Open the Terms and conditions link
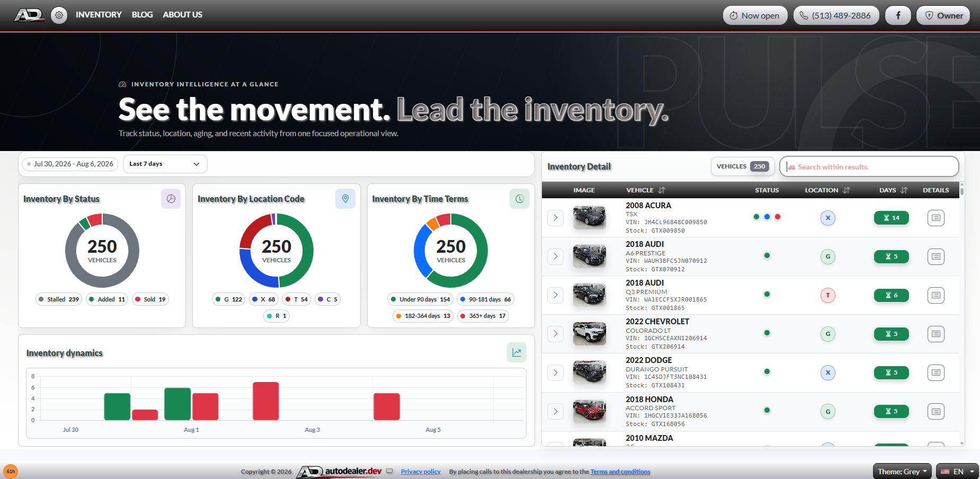Viewport: 980px width, 479px height. [620, 472]
